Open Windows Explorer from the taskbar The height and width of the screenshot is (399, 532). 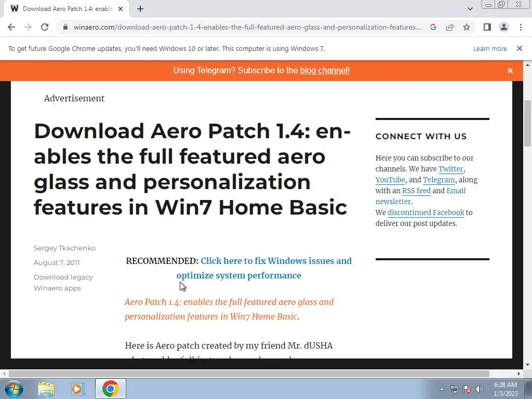tap(46, 389)
